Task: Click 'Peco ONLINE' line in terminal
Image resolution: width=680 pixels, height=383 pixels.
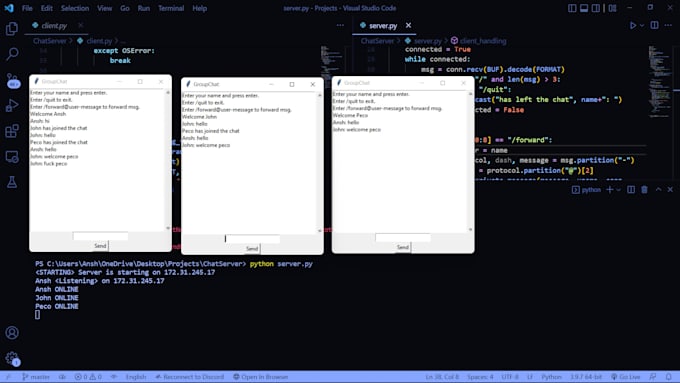Action: tap(57, 306)
